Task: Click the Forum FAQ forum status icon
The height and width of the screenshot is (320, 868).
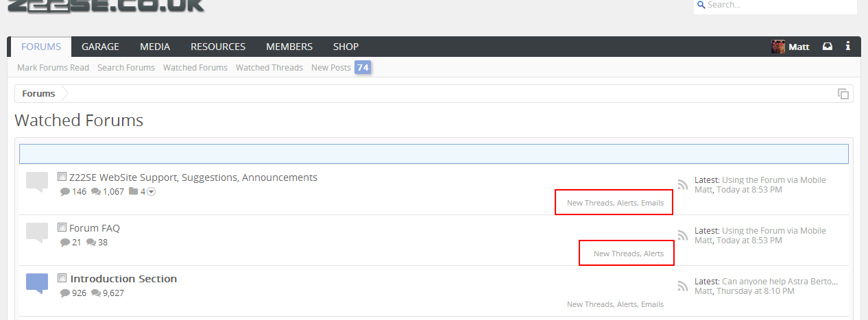Action: point(37,233)
